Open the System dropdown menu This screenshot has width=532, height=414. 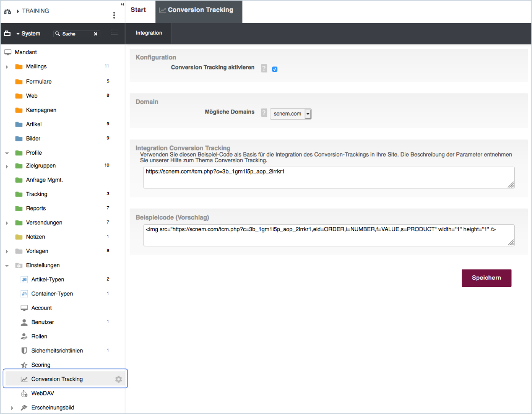point(28,33)
